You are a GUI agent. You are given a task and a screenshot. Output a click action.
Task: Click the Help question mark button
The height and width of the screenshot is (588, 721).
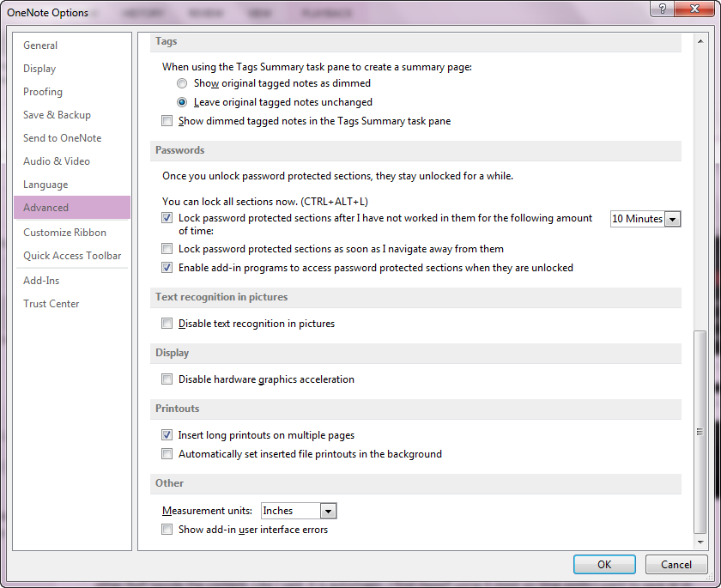(x=663, y=9)
